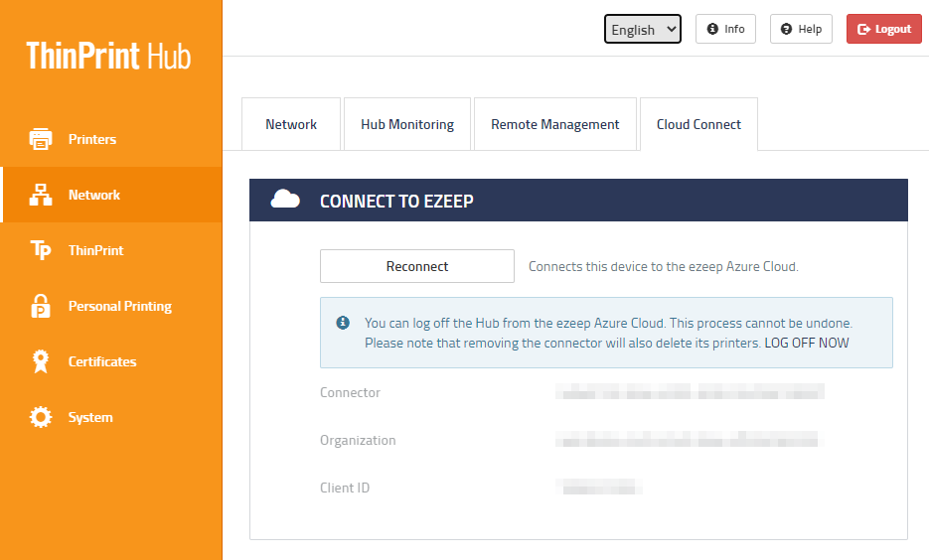Click the blue info icon in notice
The height and width of the screenshot is (560, 929).
[343, 323]
